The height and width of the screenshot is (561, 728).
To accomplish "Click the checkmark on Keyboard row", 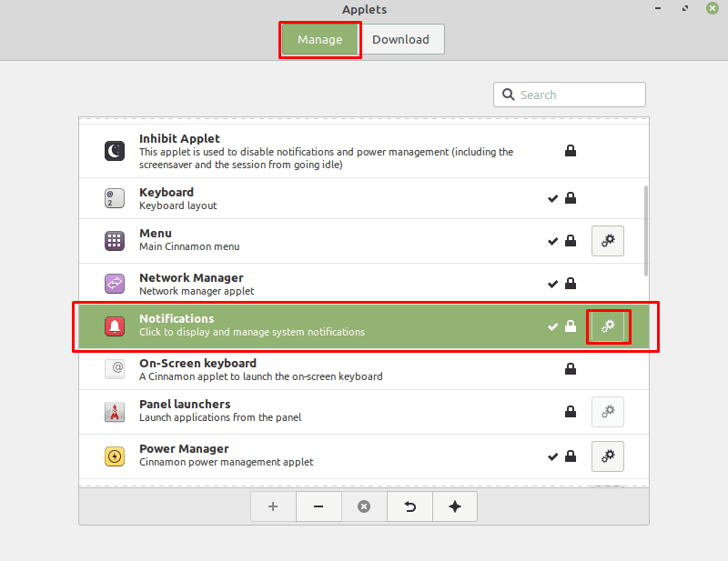I will pos(552,198).
